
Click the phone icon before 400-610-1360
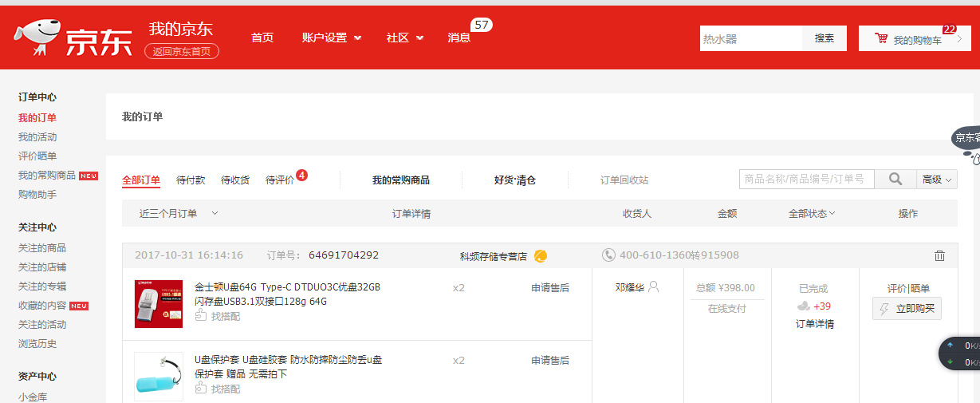[x=608, y=255]
